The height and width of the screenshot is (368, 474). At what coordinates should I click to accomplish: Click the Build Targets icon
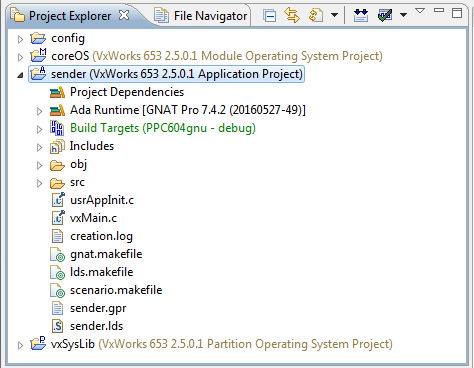(x=57, y=128)
